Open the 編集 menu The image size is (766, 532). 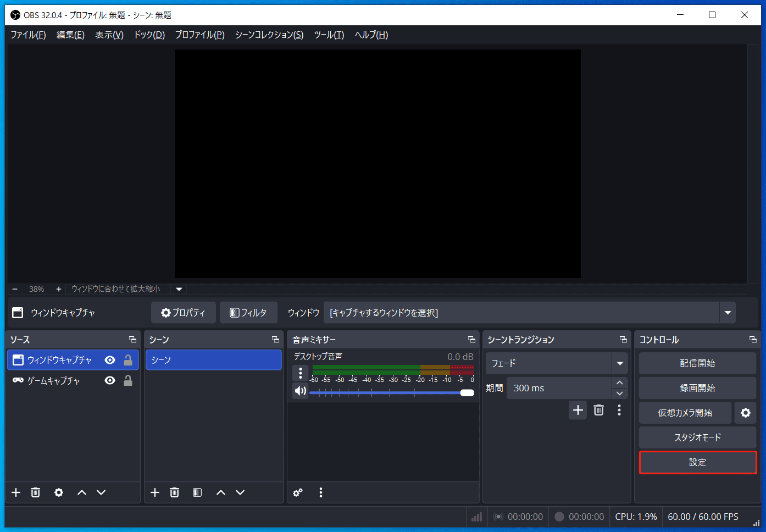(x=70, y=35)
